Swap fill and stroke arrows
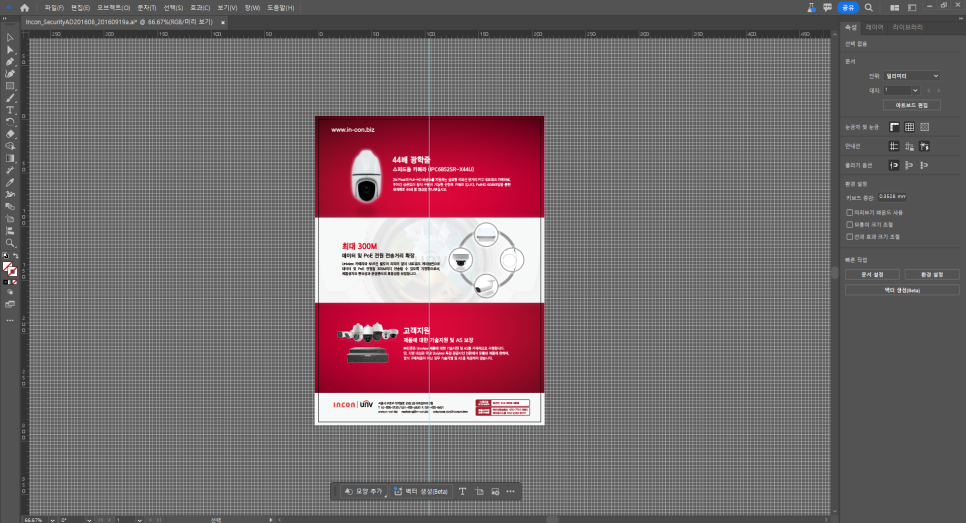This screenshot has width=966, height=523. click(15, 256)
